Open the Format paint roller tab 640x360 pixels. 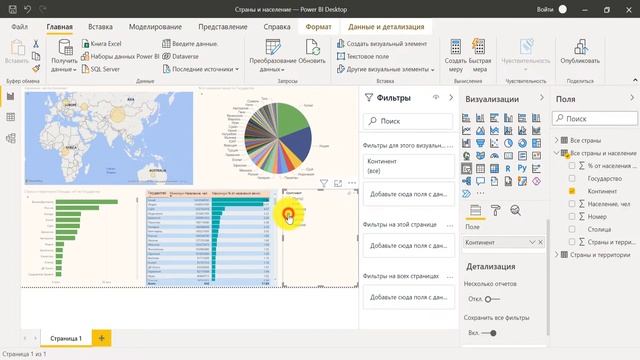click(x=496, y=211)
